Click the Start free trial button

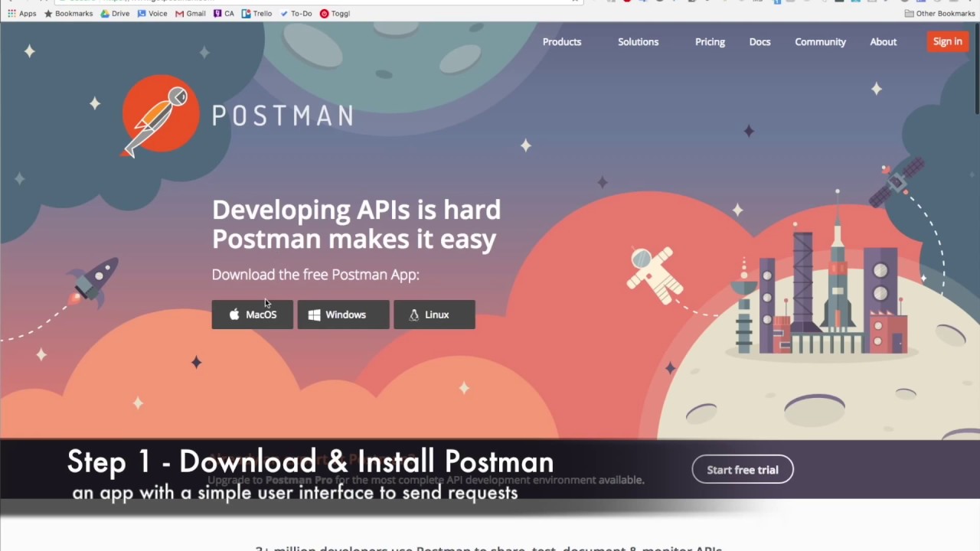[x=743, y=470]
